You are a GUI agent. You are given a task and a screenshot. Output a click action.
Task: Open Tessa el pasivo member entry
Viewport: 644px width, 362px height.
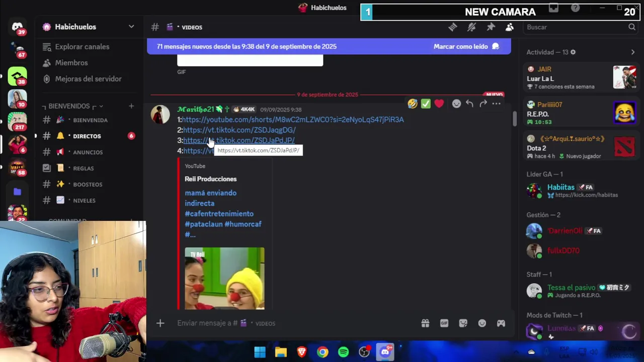click(581, 291)
